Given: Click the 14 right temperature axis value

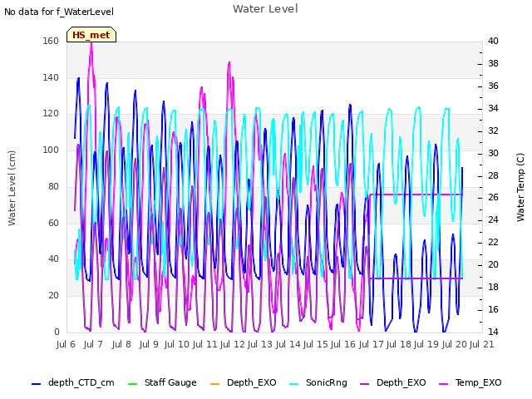Looking at the screenshot, I should pos(493,332).
